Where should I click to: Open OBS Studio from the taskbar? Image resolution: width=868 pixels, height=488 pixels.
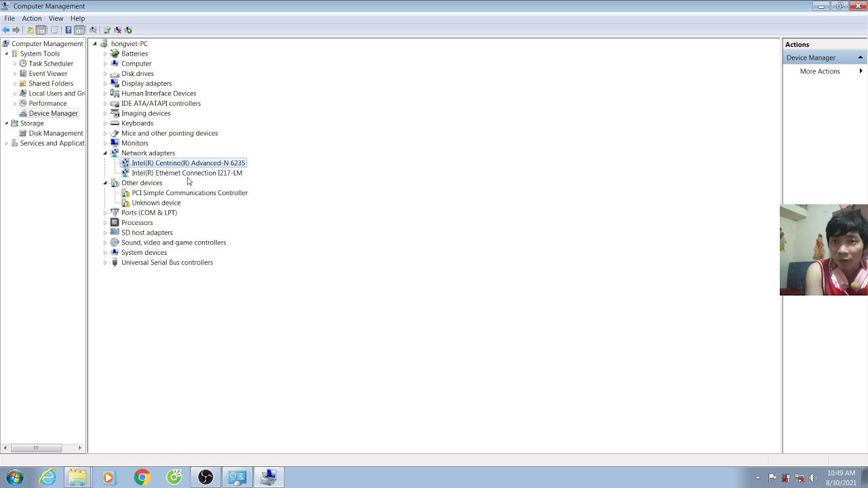(x=205, y=478)
